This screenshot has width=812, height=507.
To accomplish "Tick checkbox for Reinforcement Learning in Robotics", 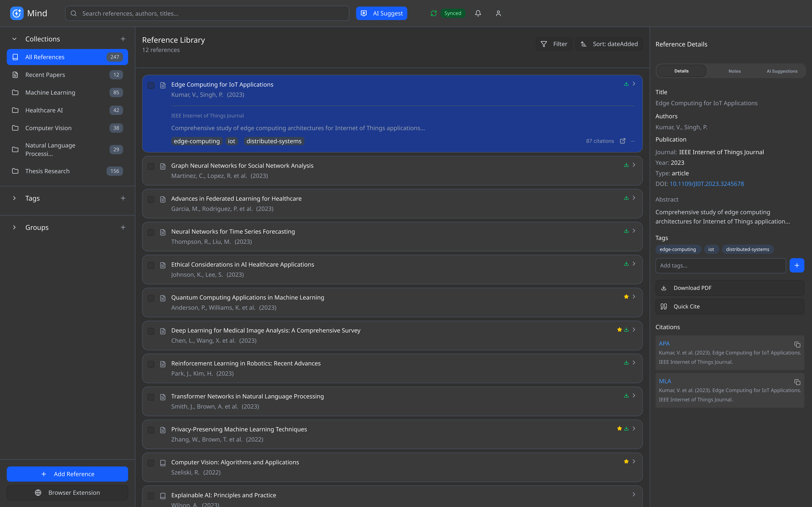I will pyautogui.click(x=151, y=364).
